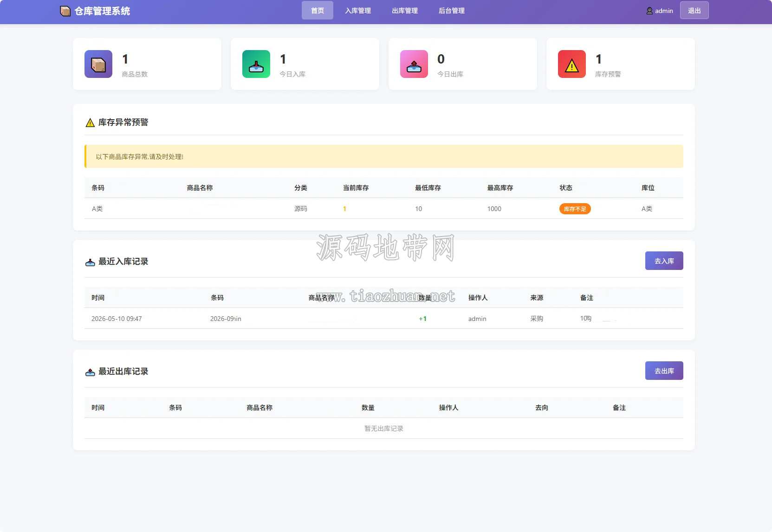
Task: Click the pink 今日出库 outbound icon
Action: tap(414, 64)
